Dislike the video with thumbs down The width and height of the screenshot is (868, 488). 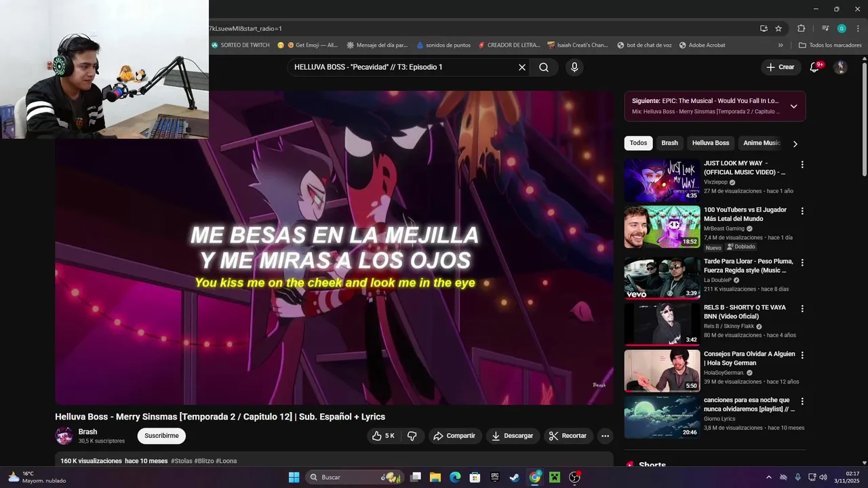pos(412,436)
